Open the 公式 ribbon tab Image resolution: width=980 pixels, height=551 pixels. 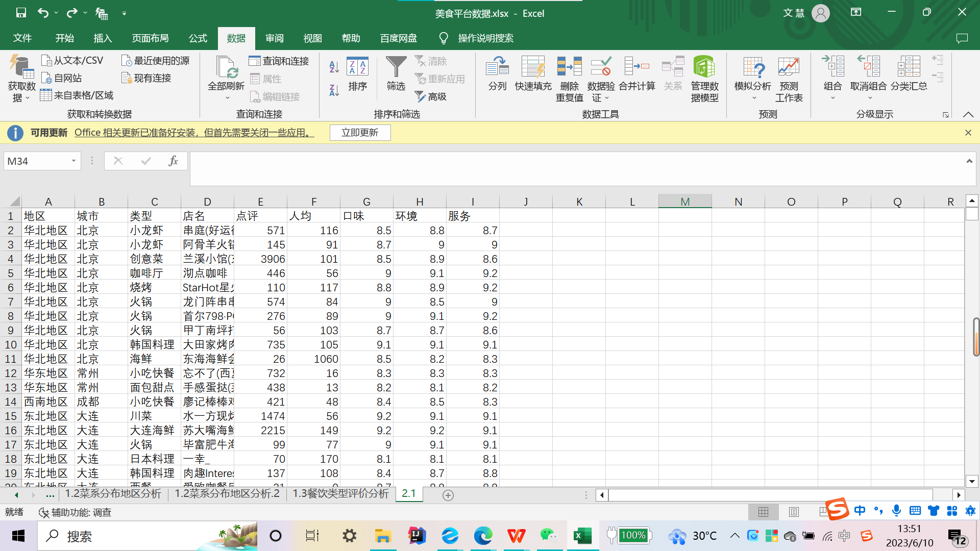pyautogui.click(x=198, y=38)
